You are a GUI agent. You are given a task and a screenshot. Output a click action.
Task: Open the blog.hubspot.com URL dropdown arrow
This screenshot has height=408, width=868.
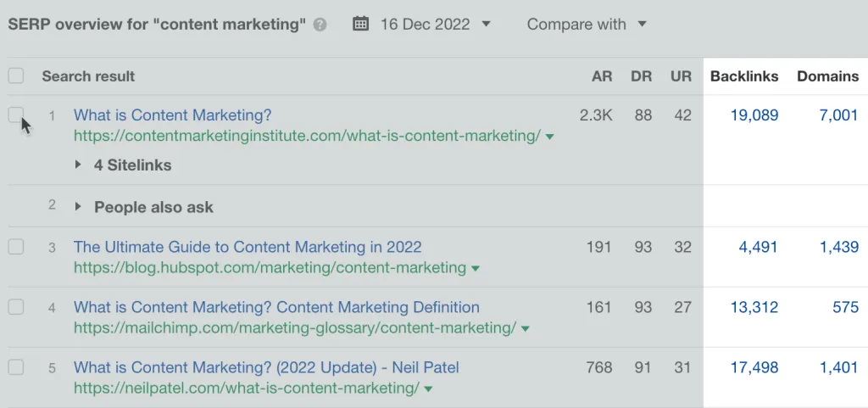(476, 269)
